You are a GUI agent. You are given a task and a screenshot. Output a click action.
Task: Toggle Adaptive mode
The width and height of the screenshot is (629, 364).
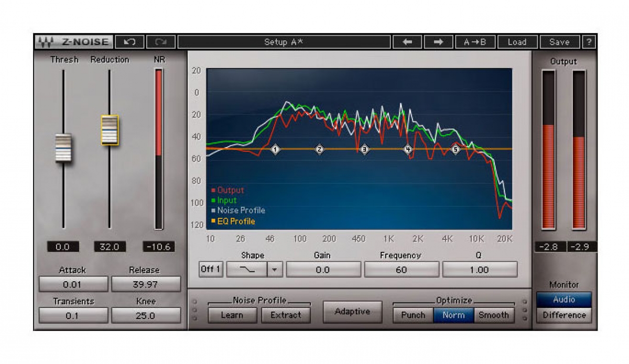point(352,312)
